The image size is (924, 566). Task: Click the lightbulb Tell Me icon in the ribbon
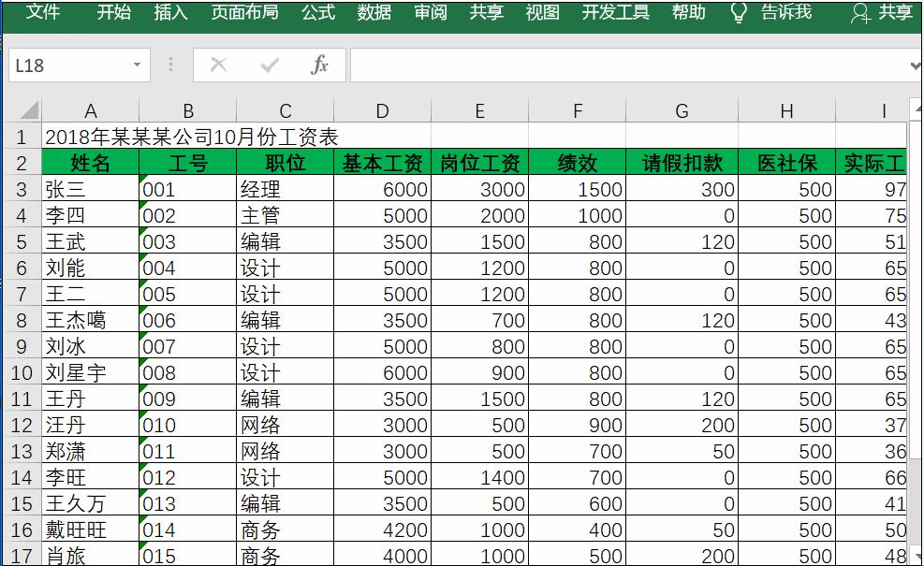click(740, 14)
